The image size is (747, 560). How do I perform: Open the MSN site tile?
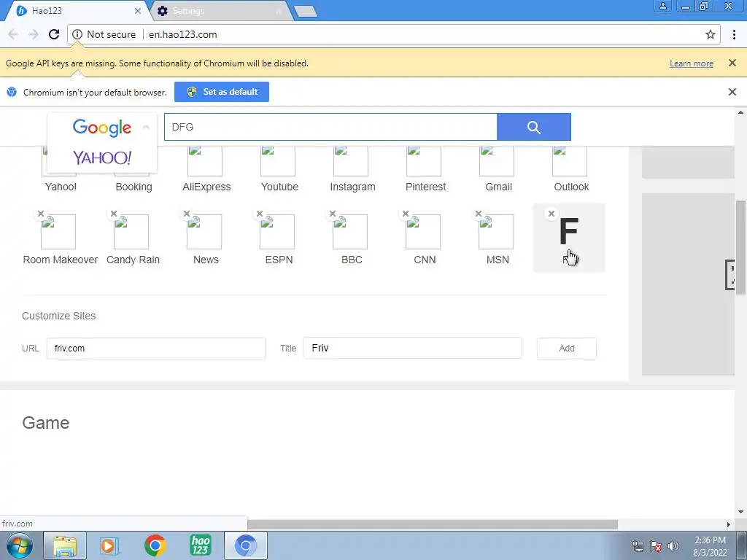pos(498,239)
